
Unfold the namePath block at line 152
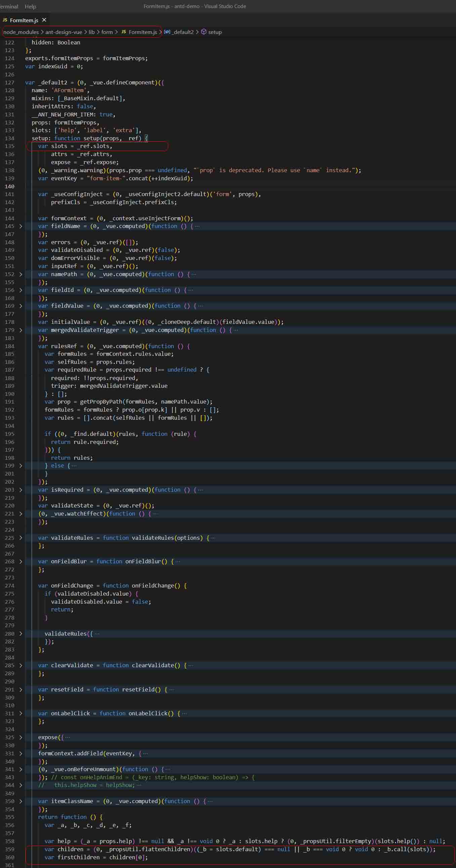(x=20, y=274)
